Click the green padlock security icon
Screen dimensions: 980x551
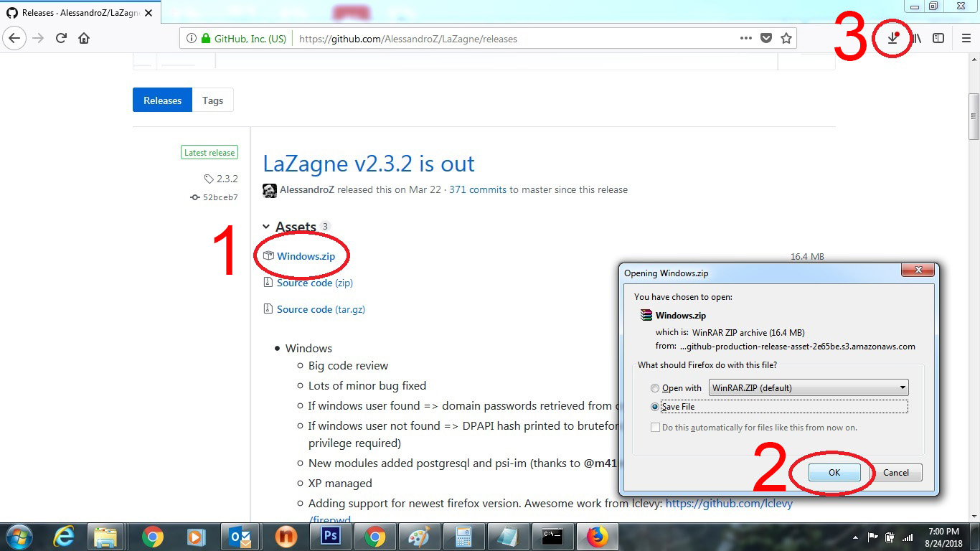(x=207, y=39)
